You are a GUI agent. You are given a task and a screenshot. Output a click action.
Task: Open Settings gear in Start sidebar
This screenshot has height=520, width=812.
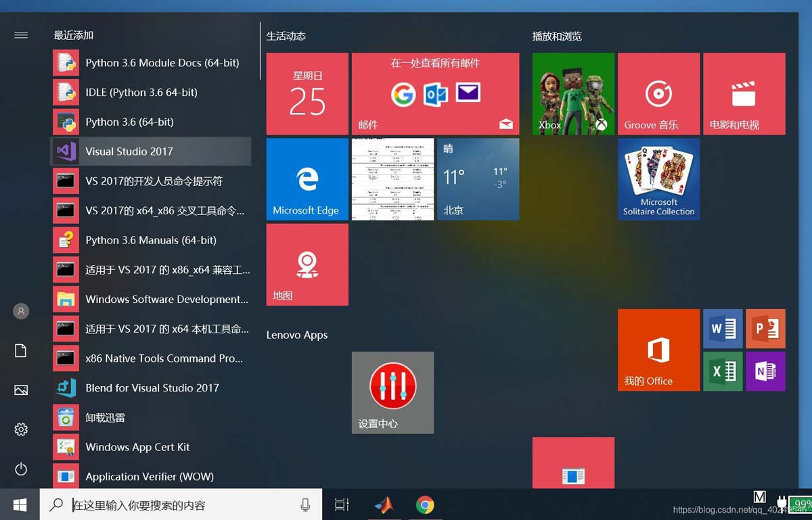[x=21, y=429]
